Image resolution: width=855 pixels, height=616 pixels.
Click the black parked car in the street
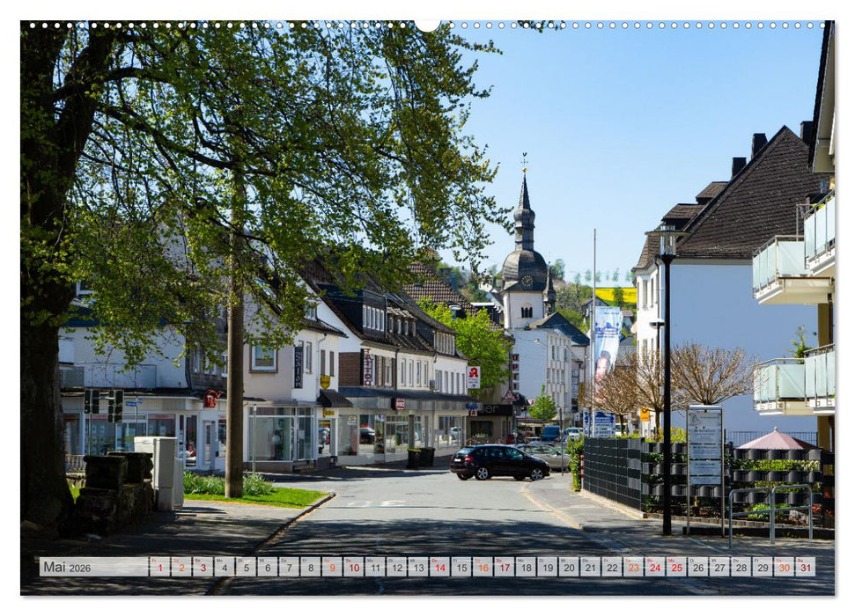[498, 462]
